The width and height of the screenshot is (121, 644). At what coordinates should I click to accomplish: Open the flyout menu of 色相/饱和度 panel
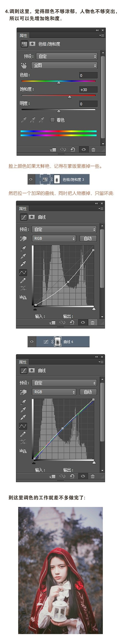[x=102, y=35]
